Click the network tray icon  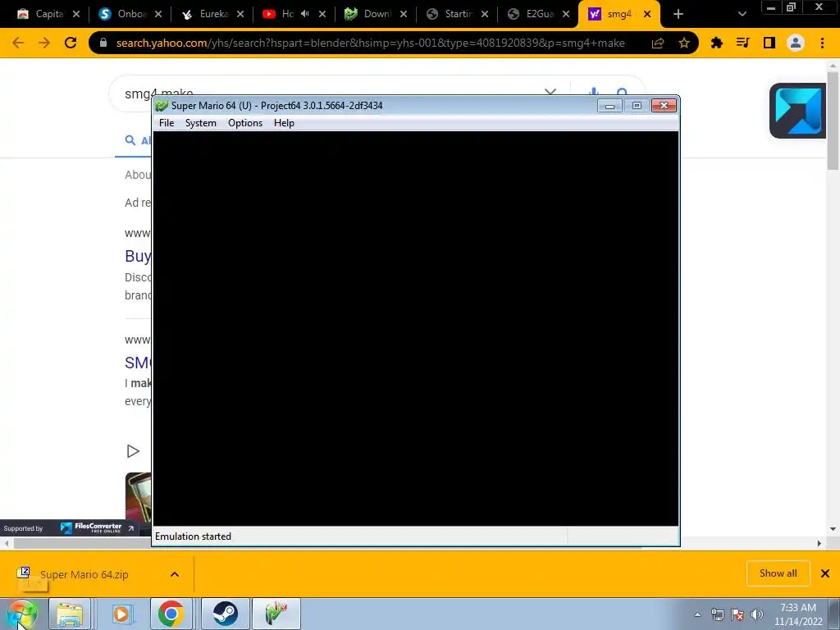717,614
